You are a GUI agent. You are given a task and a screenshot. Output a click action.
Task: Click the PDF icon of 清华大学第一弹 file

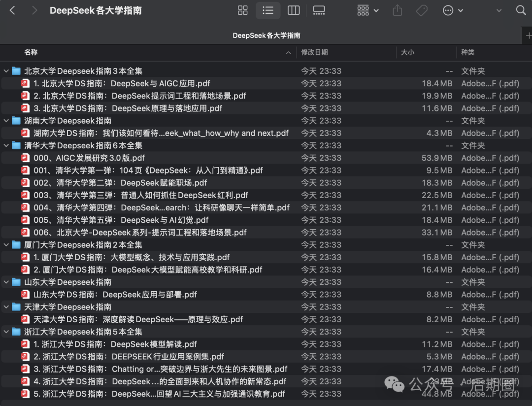[x=25, y=170]
